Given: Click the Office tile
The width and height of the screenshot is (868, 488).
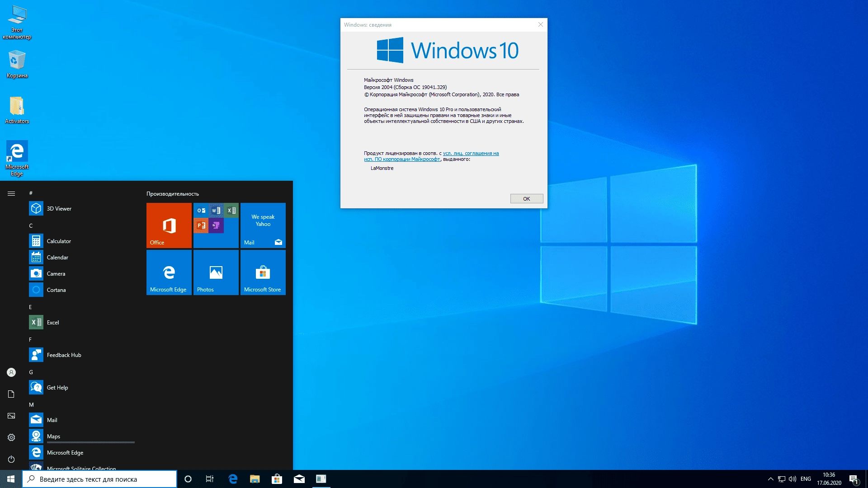Looking at the screenshot, I should (x=169, y=225).
